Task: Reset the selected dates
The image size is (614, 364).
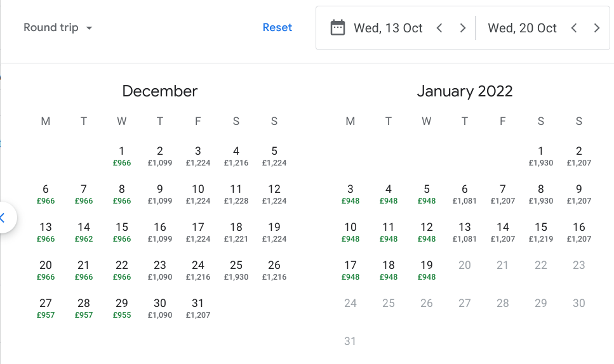Action: (277, 28)
